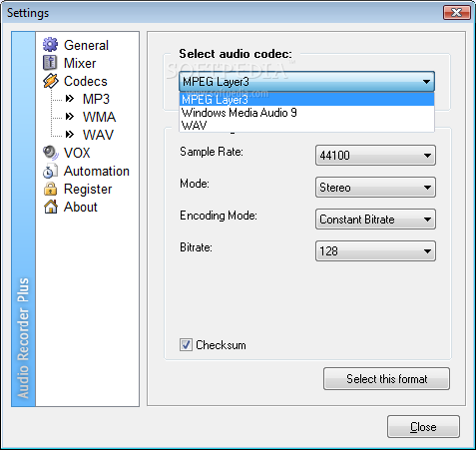This screenshot has height=450, width=476.
Task: Uncheck the Checksum checkbox
Action: coord(186,345)
